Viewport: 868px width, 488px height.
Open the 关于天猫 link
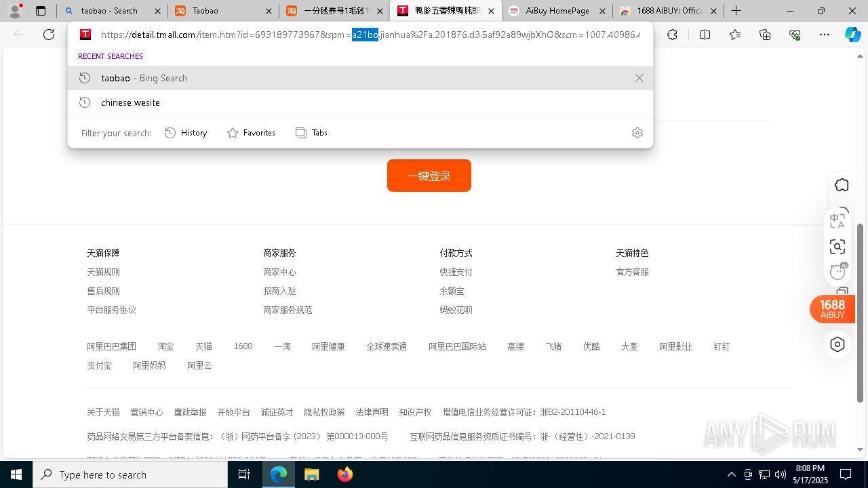click(103, 412)
